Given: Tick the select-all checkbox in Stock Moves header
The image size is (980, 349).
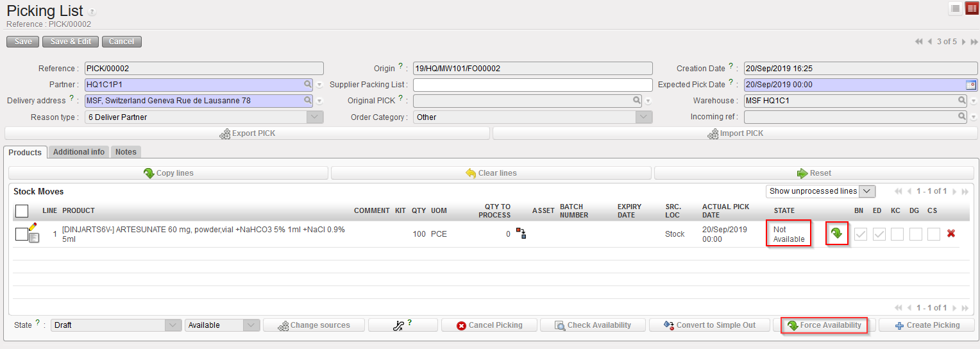Looking at the screenshot, I should [21, 210].
